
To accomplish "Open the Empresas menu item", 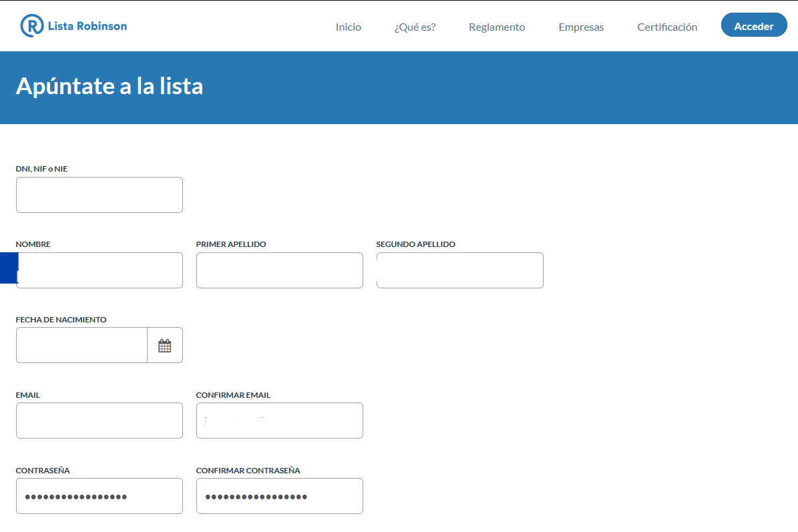I will (581, 27).
